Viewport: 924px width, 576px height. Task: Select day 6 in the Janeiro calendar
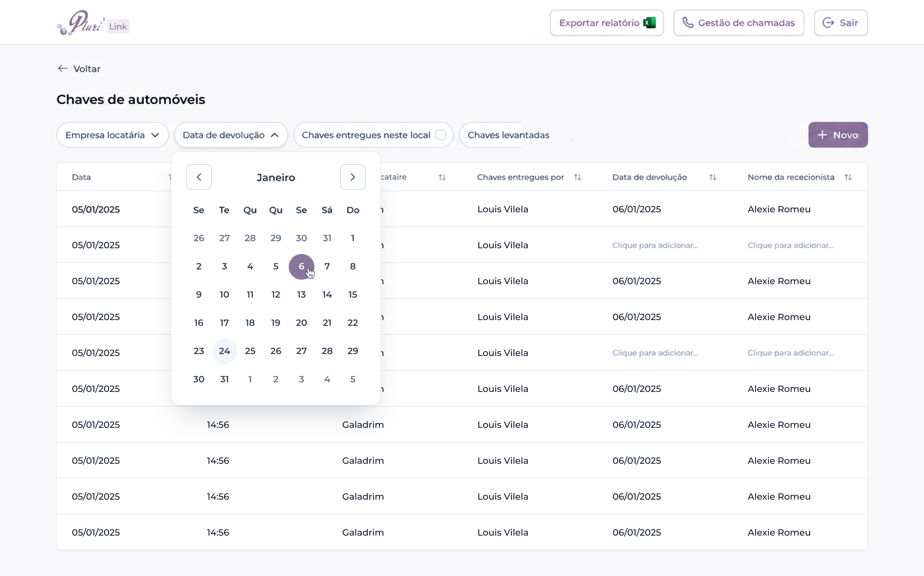pyautogui.click(x=301, y=267)
